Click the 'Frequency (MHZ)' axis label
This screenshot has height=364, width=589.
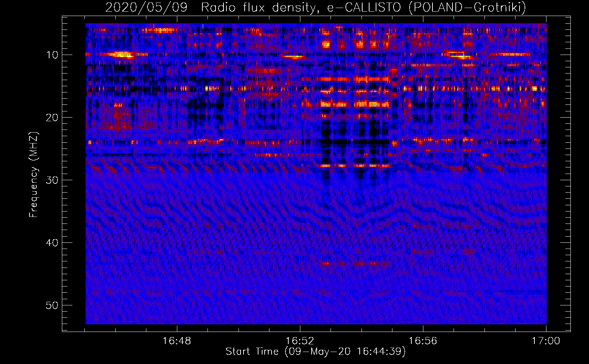[33, 175]
